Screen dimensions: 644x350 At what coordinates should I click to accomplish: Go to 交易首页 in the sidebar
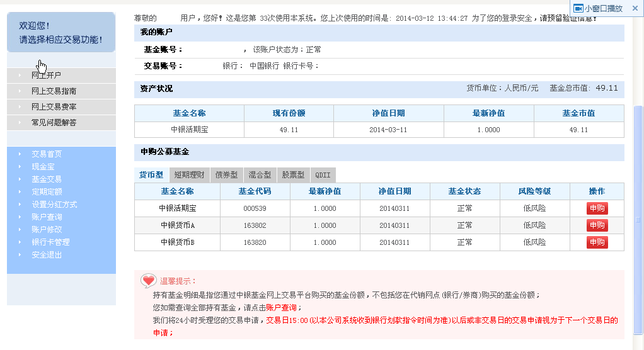(47, 154)
